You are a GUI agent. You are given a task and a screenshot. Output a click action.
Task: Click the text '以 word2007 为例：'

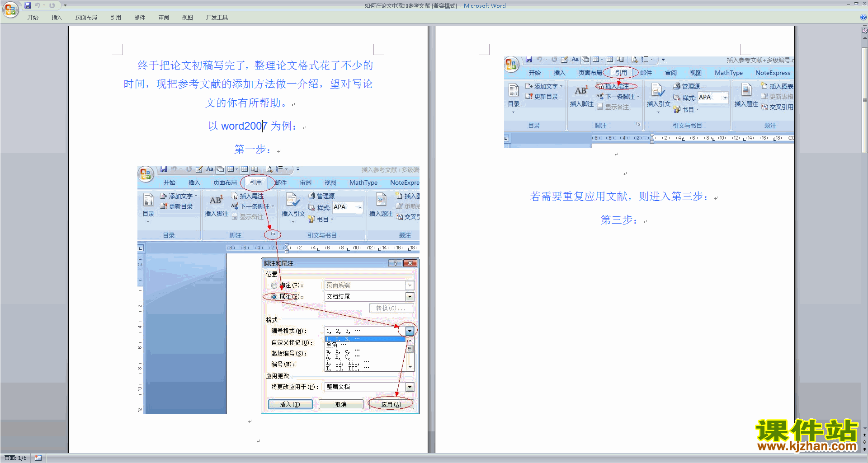point(253,126)
